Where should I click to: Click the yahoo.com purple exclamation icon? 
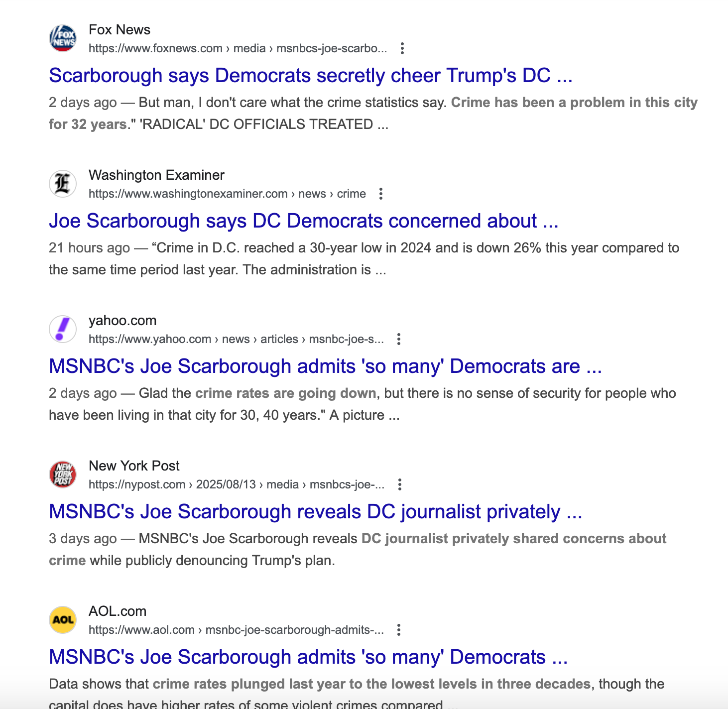(x=63, y=328)
